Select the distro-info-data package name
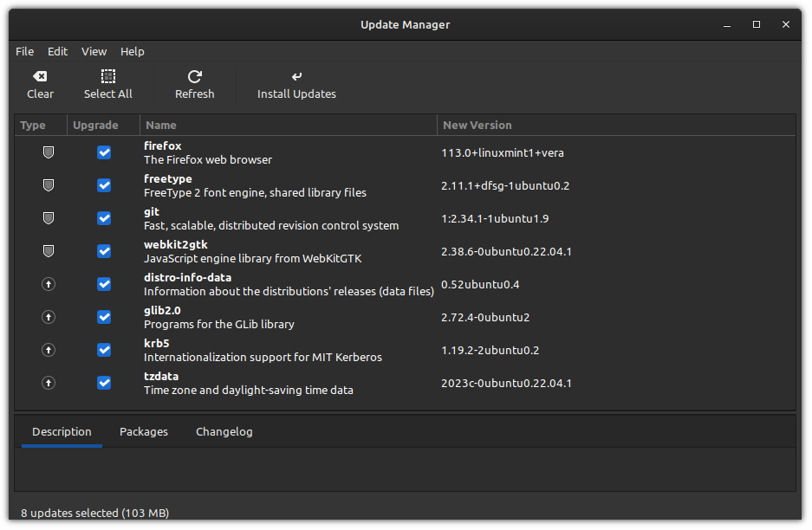 (187, 277)
